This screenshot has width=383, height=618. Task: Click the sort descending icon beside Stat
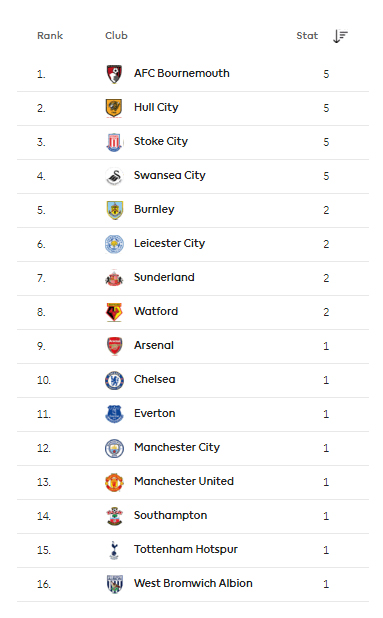pos(340,36)
